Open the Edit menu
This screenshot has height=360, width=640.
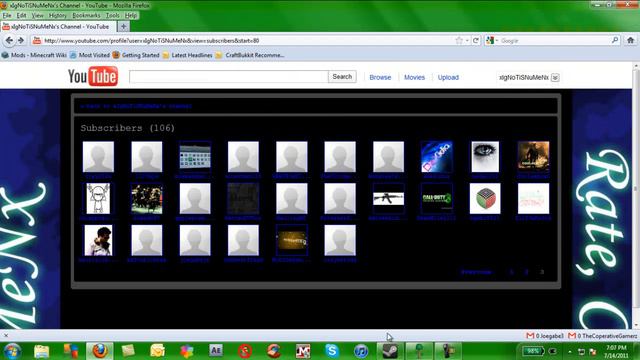(21, 16)
